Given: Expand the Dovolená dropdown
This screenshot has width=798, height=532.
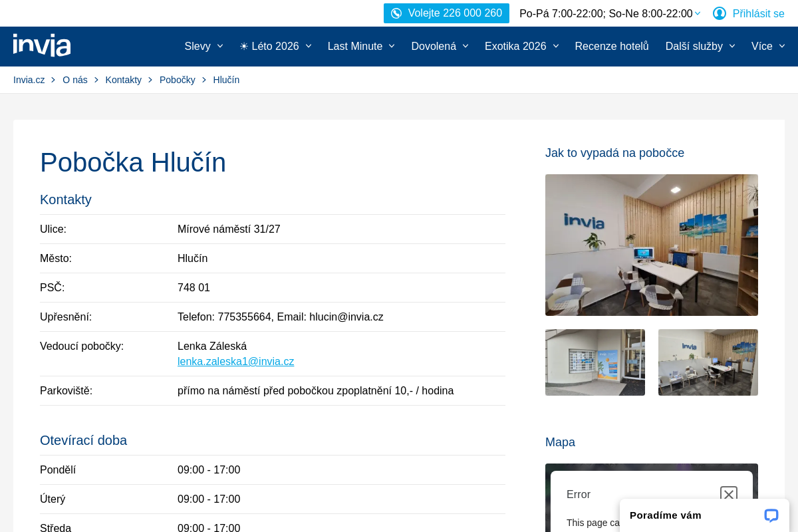Looking at the screenshot, I should point(440,46).
